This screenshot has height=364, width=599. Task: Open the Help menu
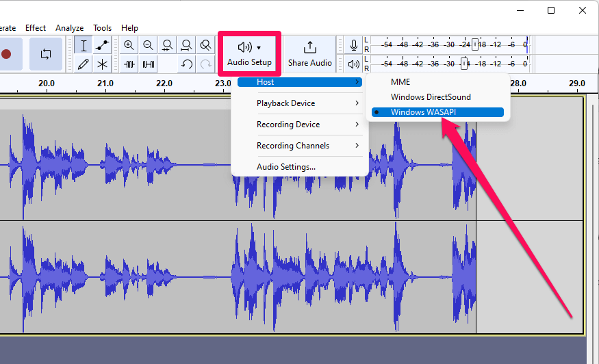129,28
